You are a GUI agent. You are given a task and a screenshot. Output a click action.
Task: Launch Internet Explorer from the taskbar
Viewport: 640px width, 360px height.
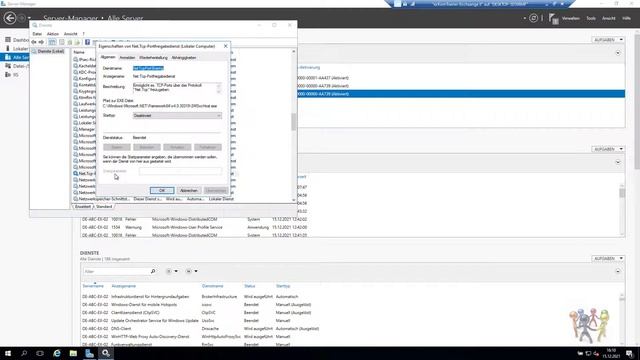(x=57, y=353)
